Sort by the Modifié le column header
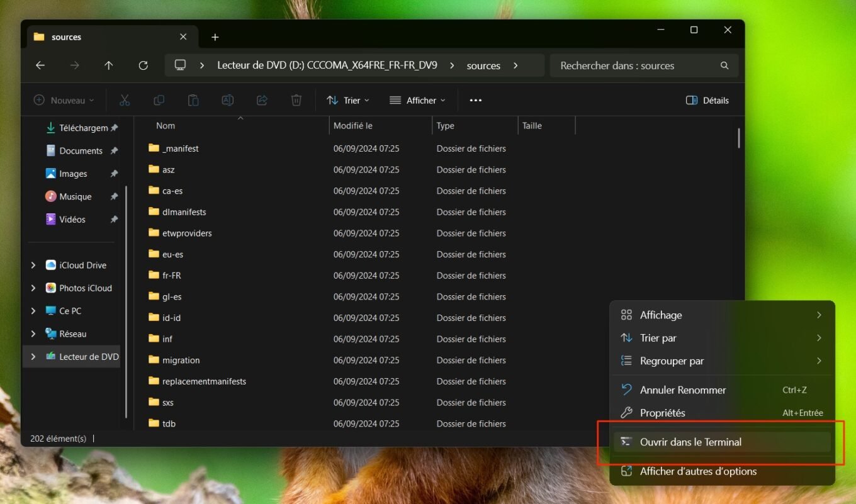The image size is (856, 504). pos(381,126)
